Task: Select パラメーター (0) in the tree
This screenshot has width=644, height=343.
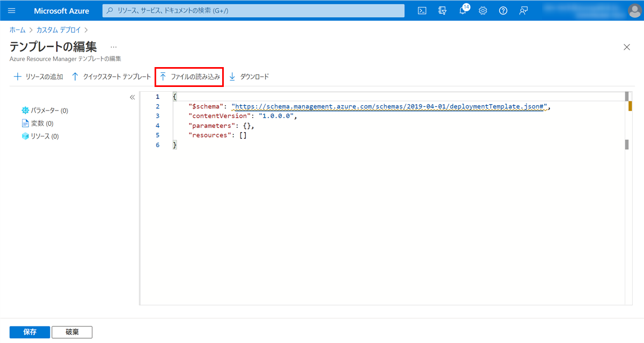Action: (45, 111)
